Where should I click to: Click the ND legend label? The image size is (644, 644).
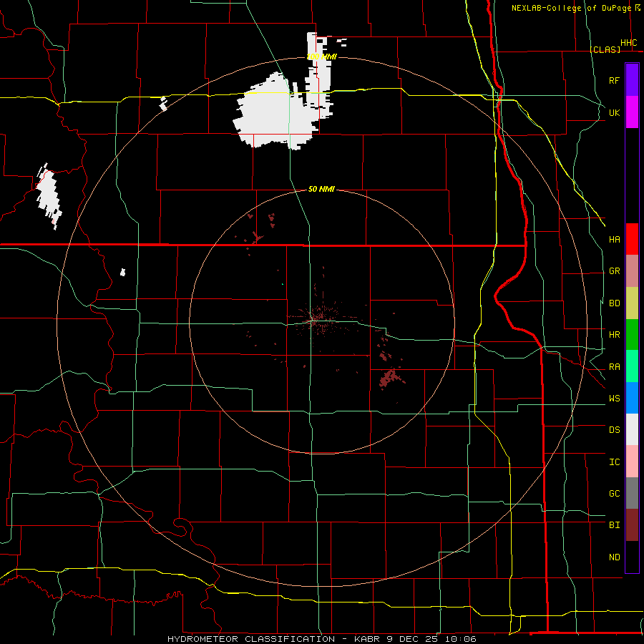click(x=614, y=557)
